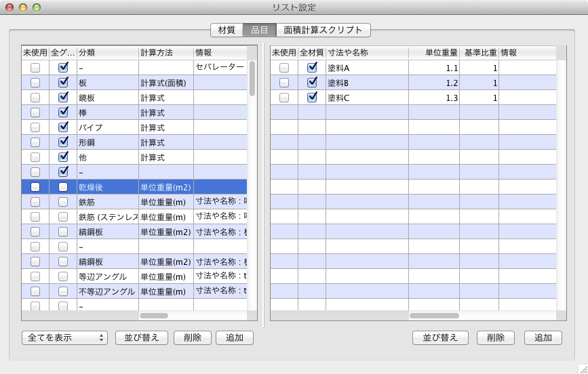Click the 分類 column header
This screenshot has width=588, height=374.
tap(107, 53)
